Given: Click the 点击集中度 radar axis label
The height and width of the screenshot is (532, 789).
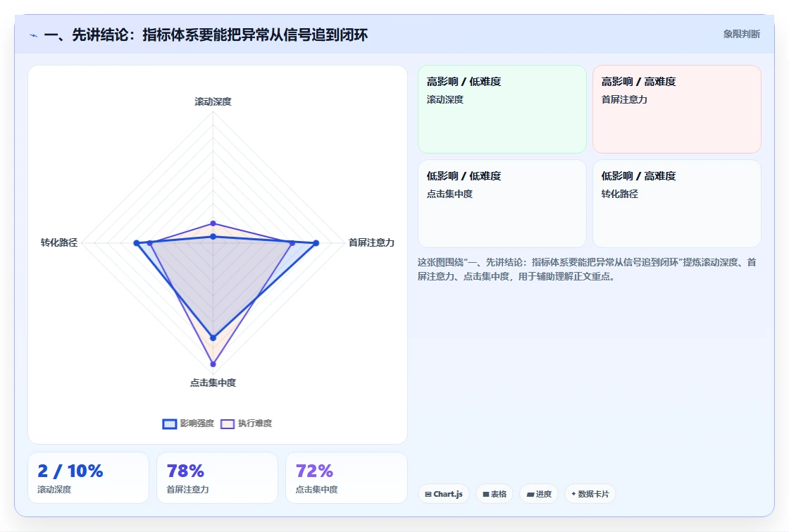Looking at the screenshot, I should pyautogui.click(x=213, y=383).
